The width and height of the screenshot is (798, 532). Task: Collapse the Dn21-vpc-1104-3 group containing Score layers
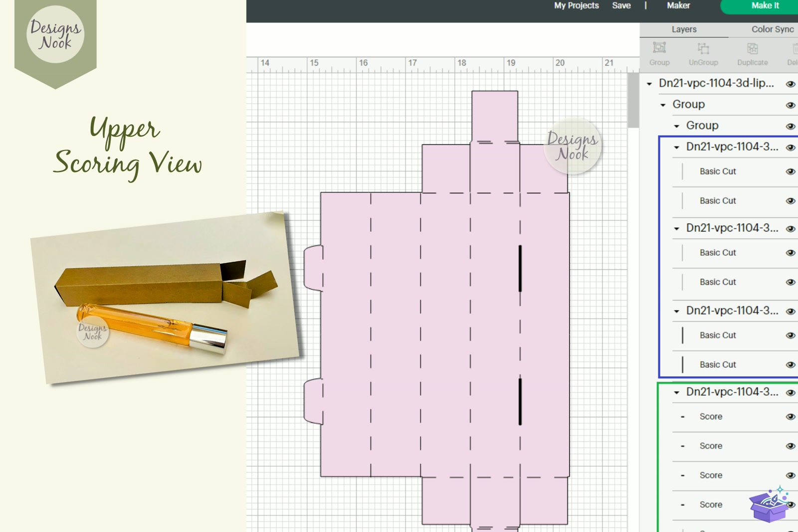click(677, 392)
